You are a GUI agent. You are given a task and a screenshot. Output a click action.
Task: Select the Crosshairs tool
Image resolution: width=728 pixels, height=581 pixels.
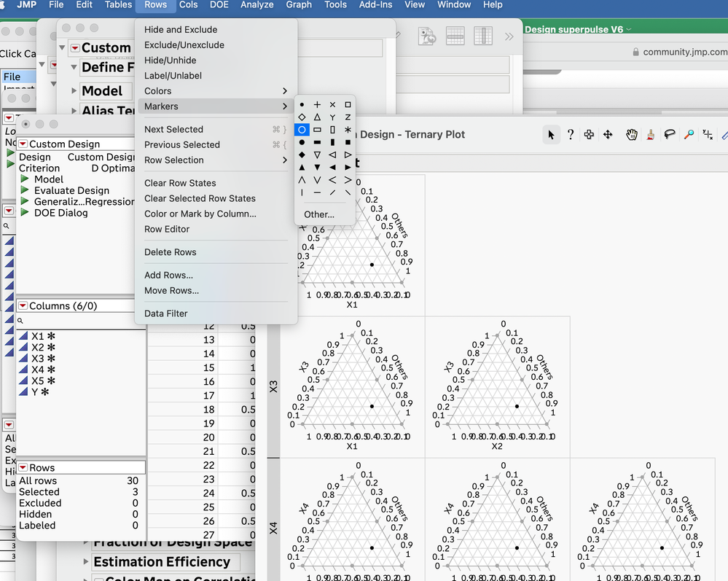point(707,134)
